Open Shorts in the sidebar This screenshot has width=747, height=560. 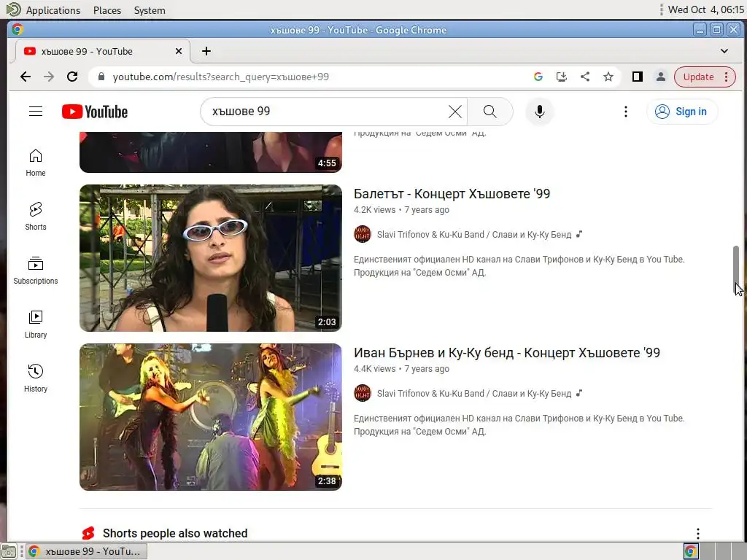tap(36, 216)
